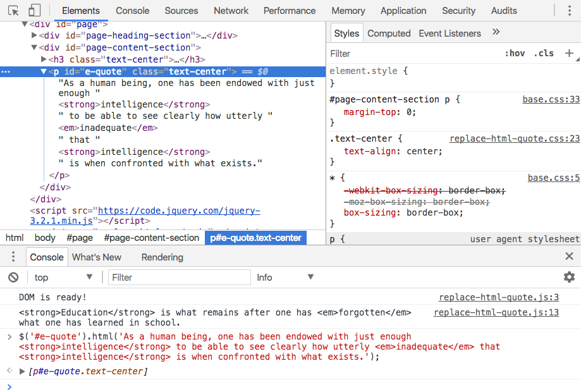The image size is (581, 392).
Task: Expand the page-heading-section div
Action: pos(34,35)
